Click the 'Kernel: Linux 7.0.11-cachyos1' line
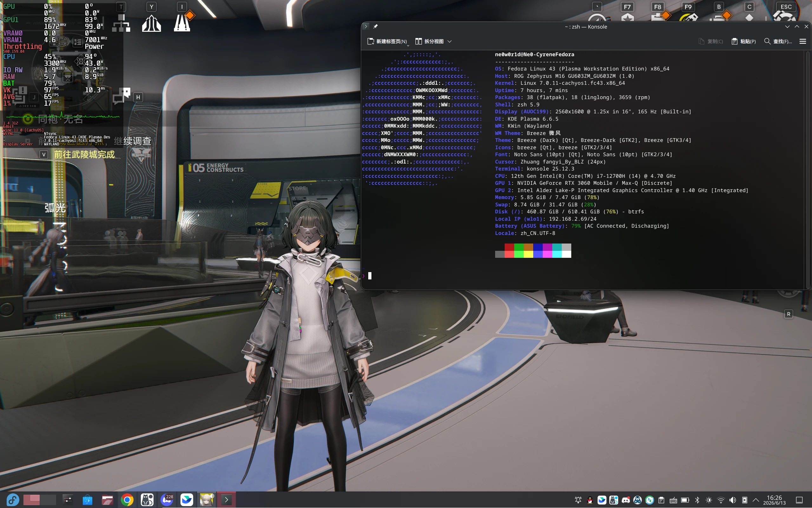The width and height of the screenshot is (812, 508). (560, 83)
